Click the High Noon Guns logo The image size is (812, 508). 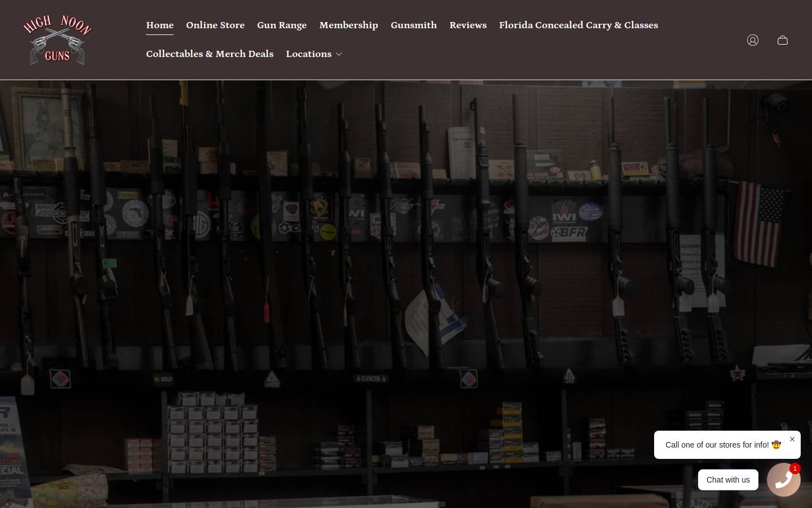point(58,40)
